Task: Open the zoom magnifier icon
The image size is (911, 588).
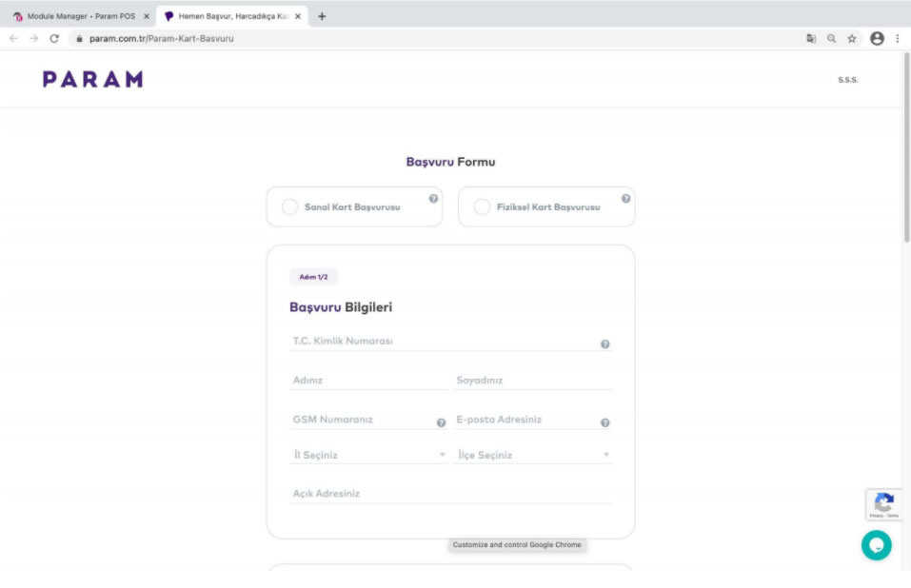Action: [x=831, y=38]
